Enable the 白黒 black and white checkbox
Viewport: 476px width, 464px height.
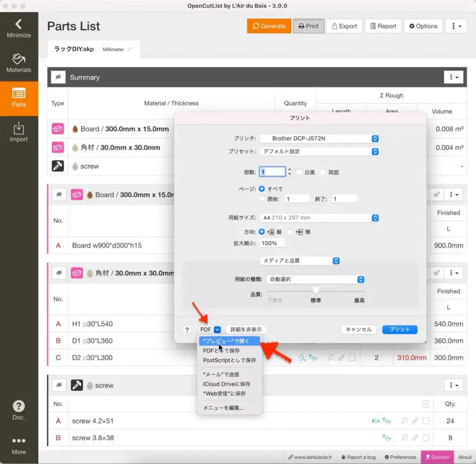click(299, 172)
